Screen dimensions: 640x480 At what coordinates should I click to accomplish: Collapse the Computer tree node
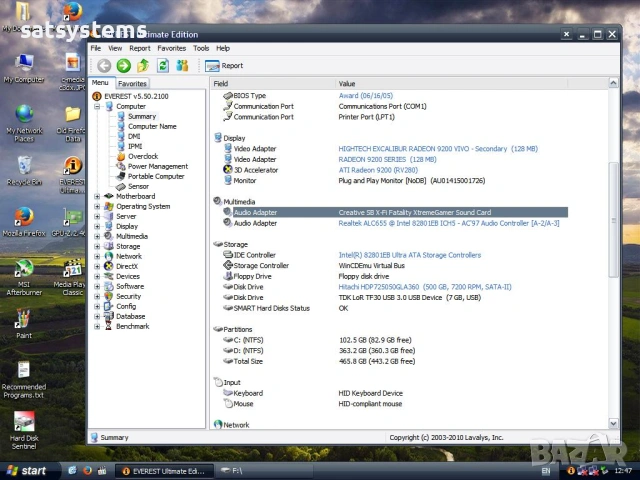pos(97,106)
